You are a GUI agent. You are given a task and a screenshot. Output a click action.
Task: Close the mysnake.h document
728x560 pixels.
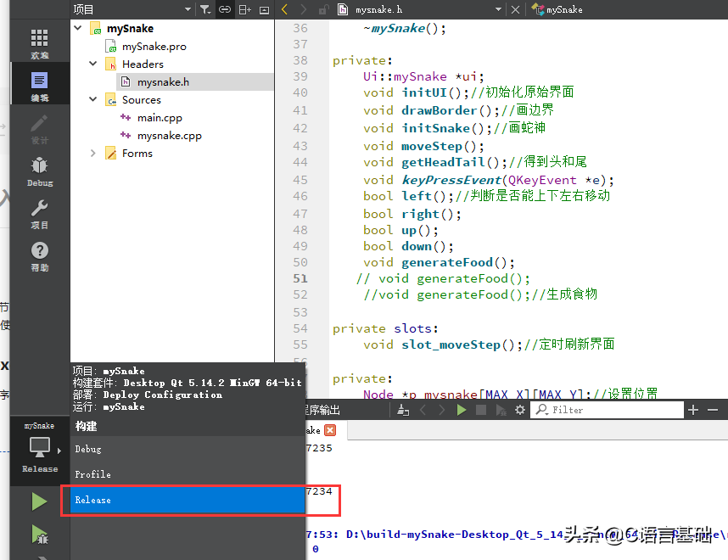515,9
